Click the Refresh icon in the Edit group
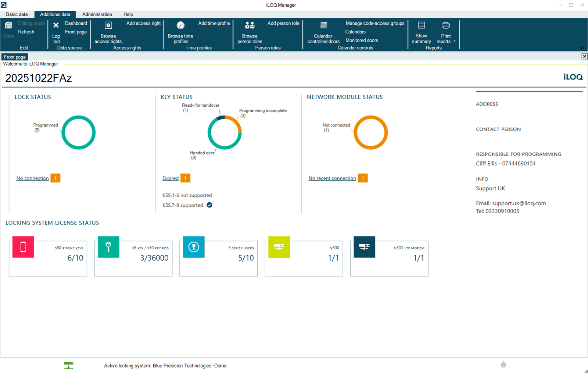The height and width of the screenshot is (373, 588). point(26,31)
